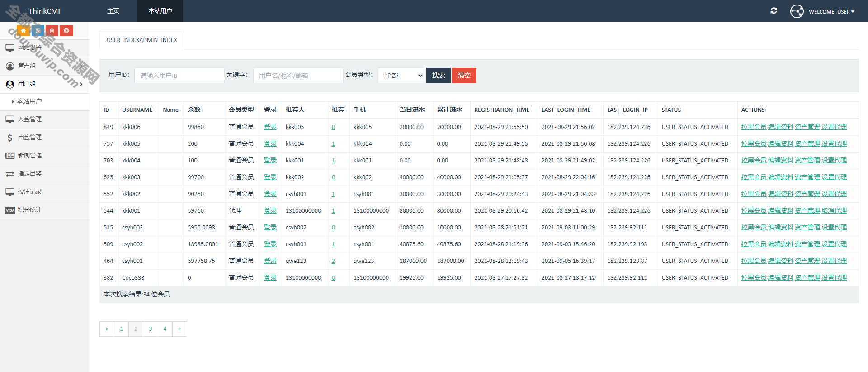The width and height of the screenshot is (868, 372).
Task: Open the 投注记录 sidebar menu
Action: (45, 191)
